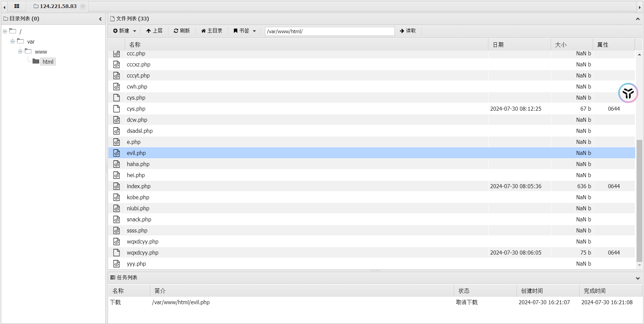Sort files by 名称 column
The height and width of the screenshot is (324, 644).
pyautogui.click(x=306, y=45)
